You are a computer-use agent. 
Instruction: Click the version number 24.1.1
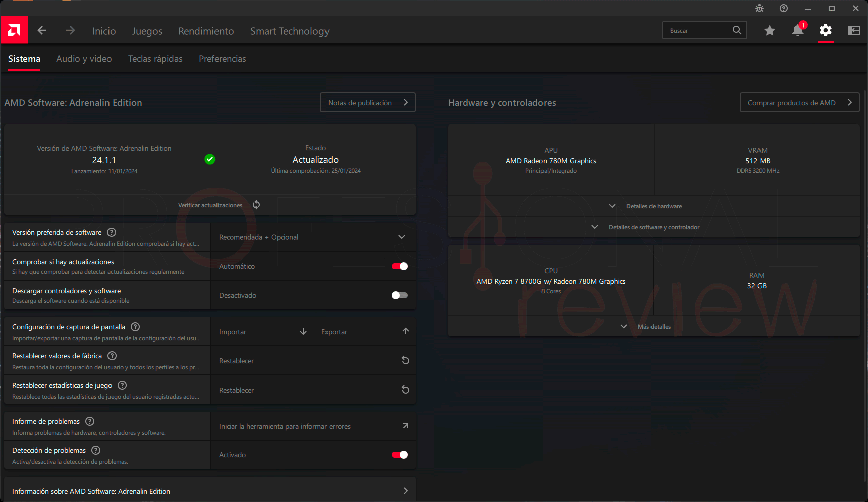pos(104,160)
